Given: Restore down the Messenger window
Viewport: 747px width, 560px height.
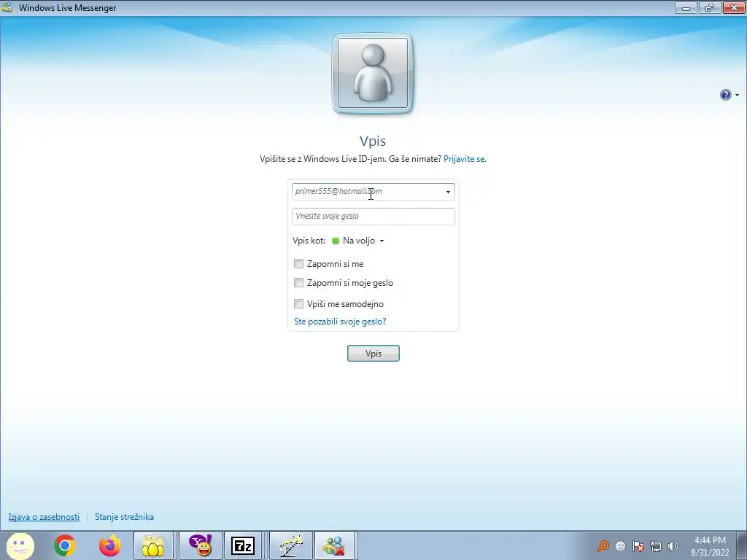Looking at the screenshot, I should pos(710,7).
